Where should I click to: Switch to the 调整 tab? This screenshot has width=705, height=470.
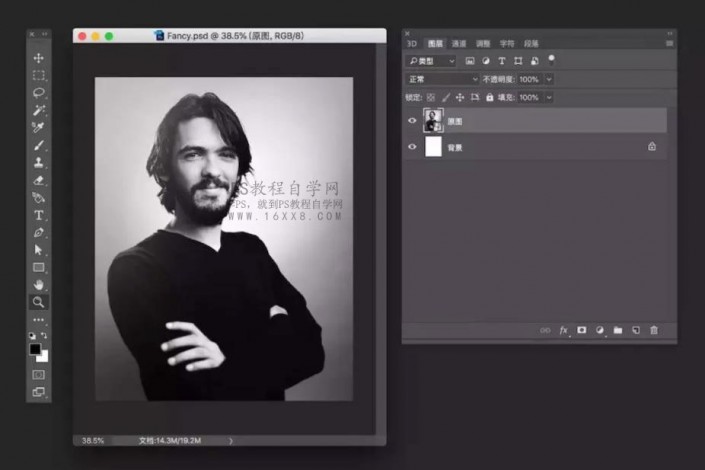(483, 44)
